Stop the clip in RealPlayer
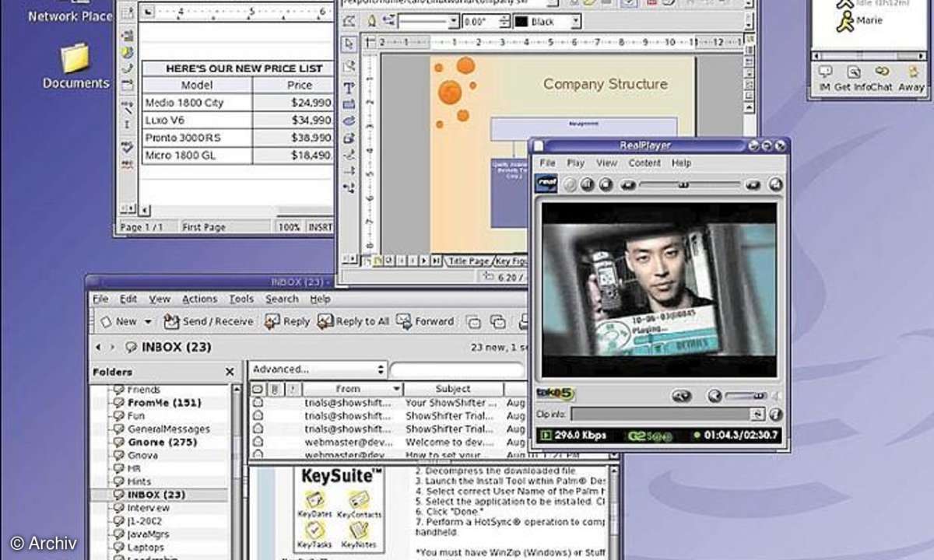 coord(606,184)
